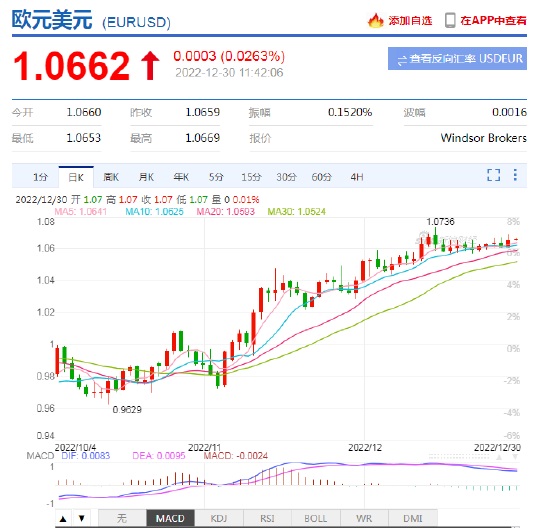
Task: Switch to the 1分 chart tab
Action: (40, 177)
